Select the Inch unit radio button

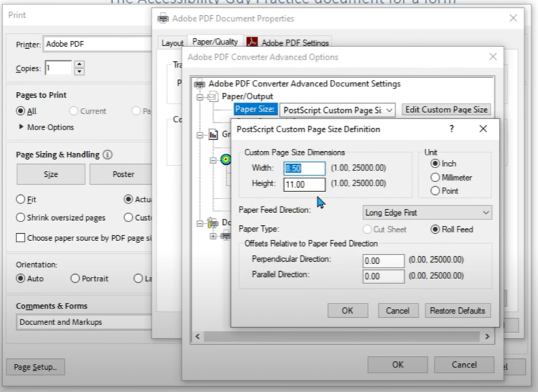click(x=435, y=163)
